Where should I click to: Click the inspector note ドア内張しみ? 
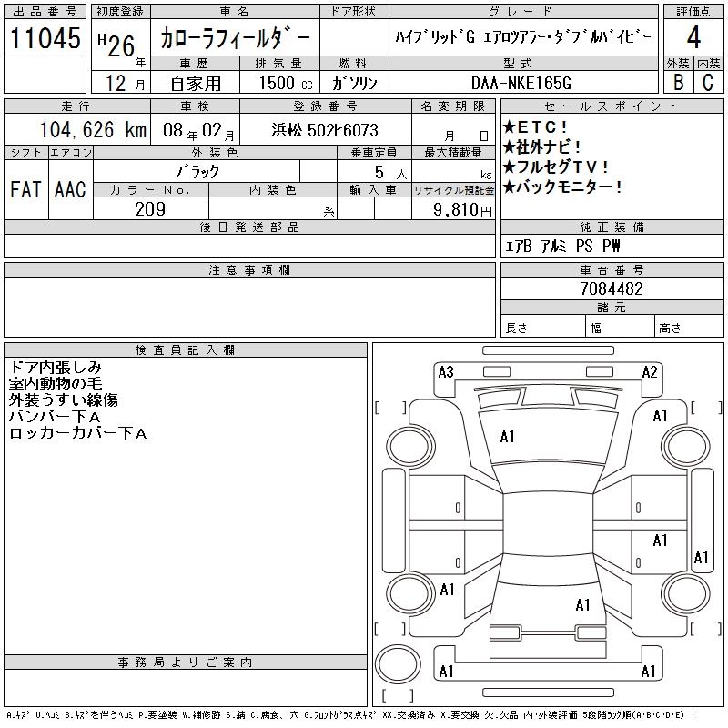56,368
